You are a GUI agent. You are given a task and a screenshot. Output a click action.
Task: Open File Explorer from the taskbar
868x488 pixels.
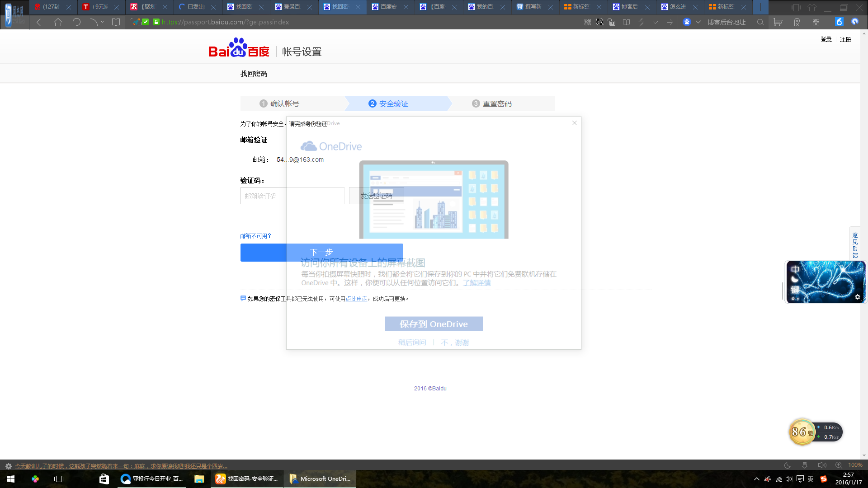click(x=199, y=479)
